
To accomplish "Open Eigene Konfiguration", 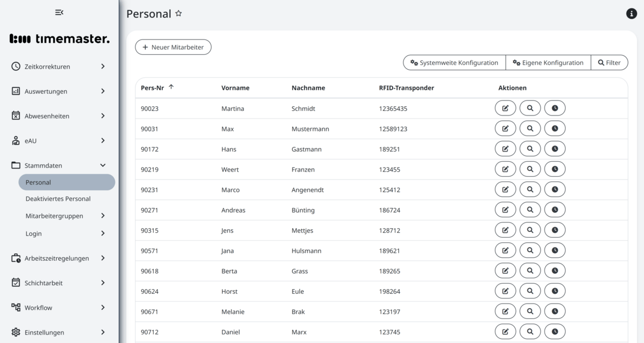I will coord(548,63).
